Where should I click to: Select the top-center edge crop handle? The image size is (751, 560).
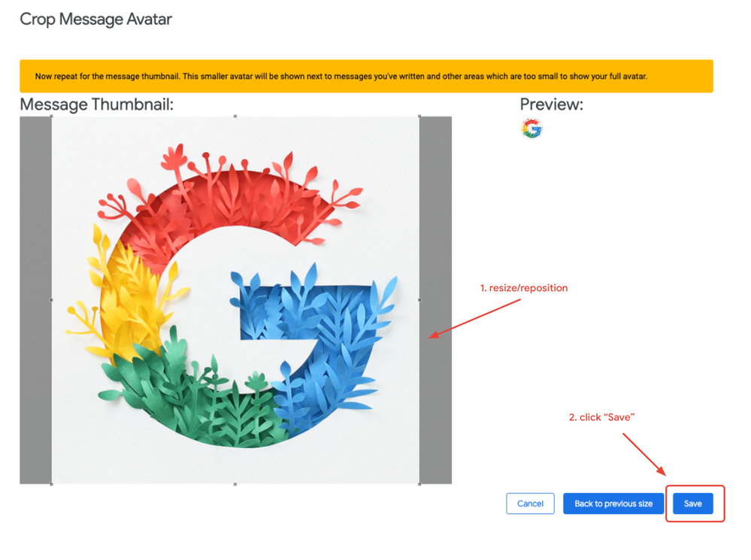pyautogui.click(x=235, y=117)
